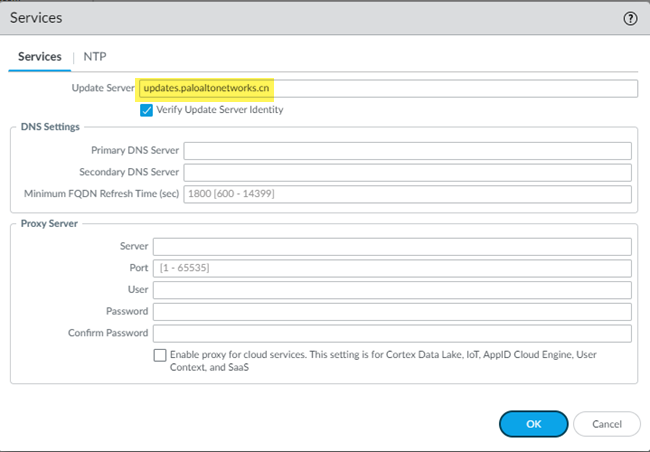Focus the Minimum FQDN Refresh Time field
Screen dimensions: 650x452
(x=407, y=193)
